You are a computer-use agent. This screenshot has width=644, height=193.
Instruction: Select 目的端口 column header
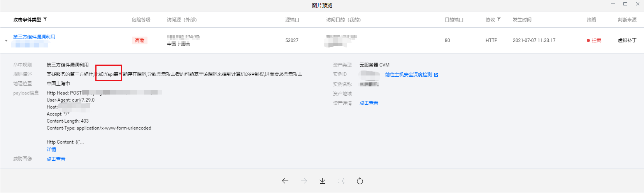(x=454, y=20)
